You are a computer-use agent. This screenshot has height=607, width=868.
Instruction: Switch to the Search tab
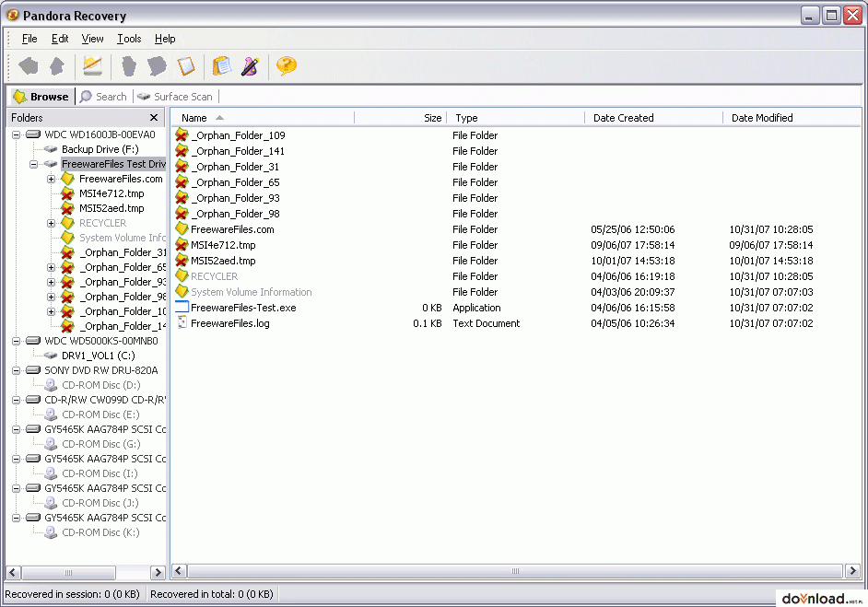tap(103, 97)
